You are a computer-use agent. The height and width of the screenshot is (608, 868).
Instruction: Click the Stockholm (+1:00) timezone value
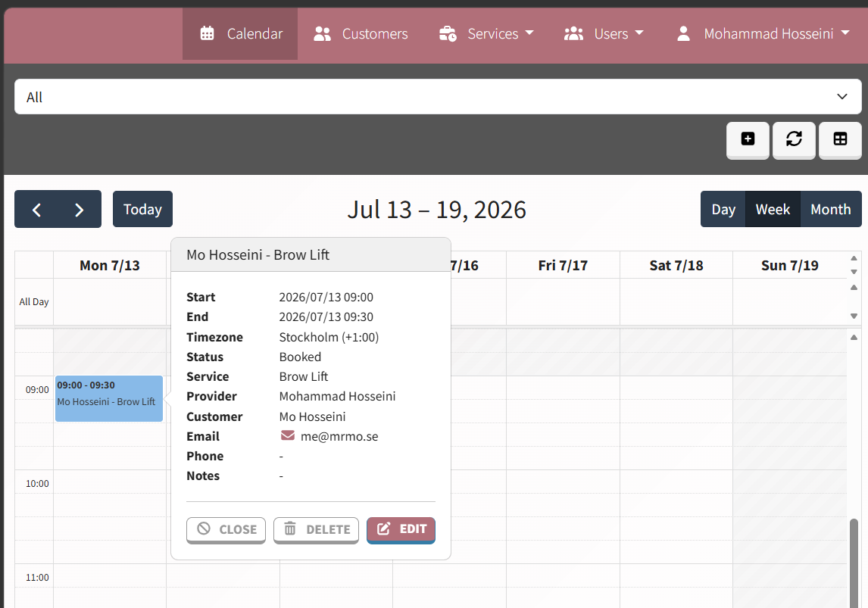click(x=329, y=337)
